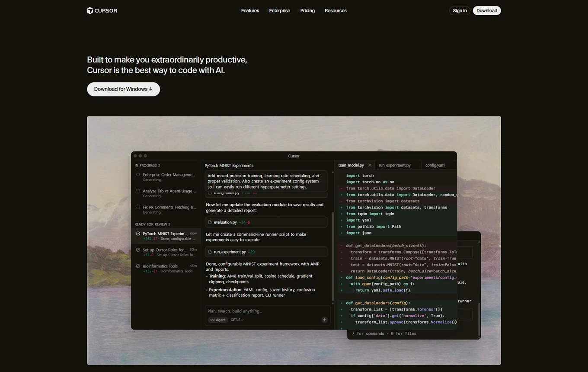Select the PyTorch MNIST Experiments review item

166,236
